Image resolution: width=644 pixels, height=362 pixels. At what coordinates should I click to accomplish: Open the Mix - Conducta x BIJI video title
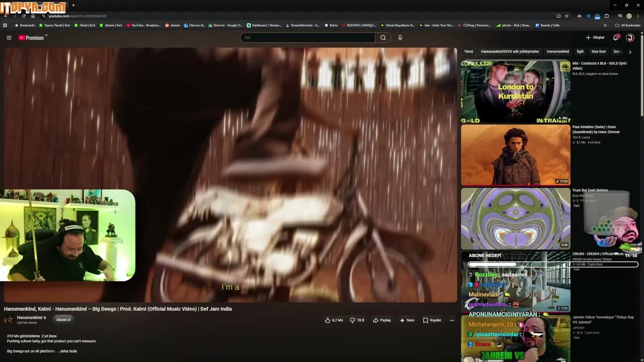tap(600, 66)
